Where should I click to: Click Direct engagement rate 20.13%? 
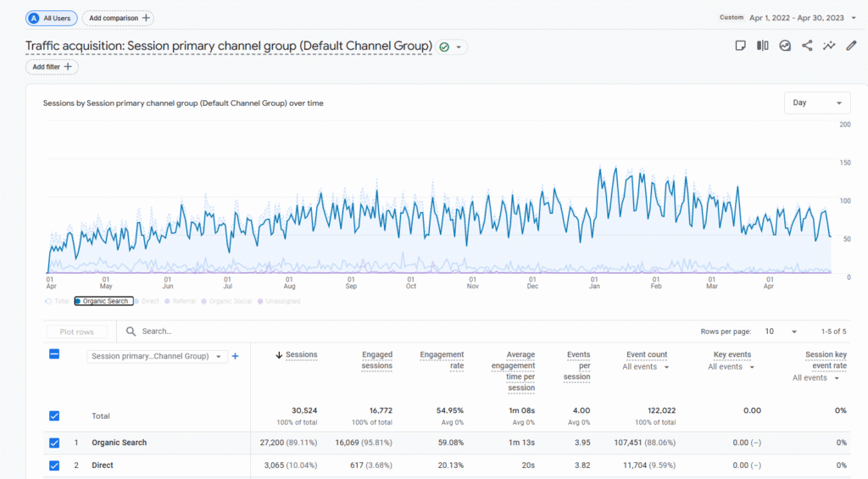(x=451, y=465)
